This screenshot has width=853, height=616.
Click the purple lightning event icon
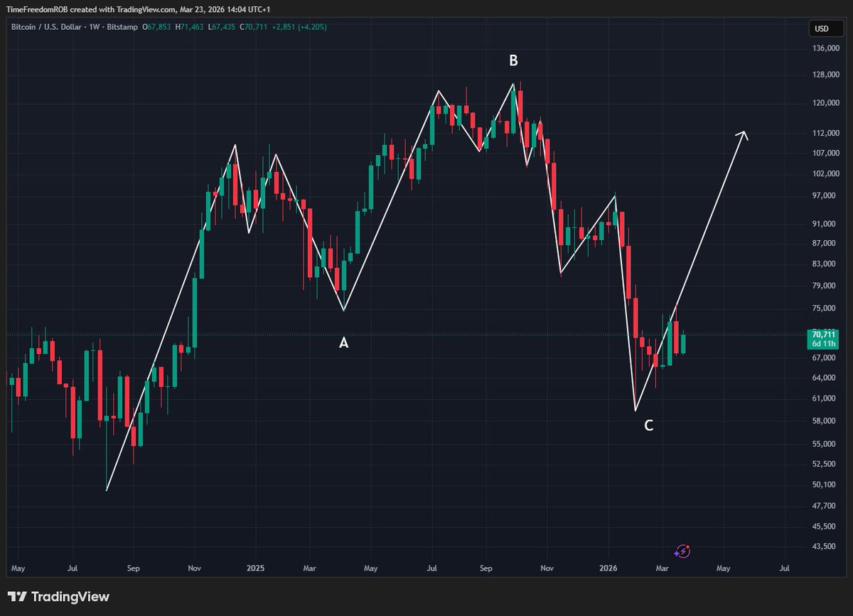[x=682, y=551]
